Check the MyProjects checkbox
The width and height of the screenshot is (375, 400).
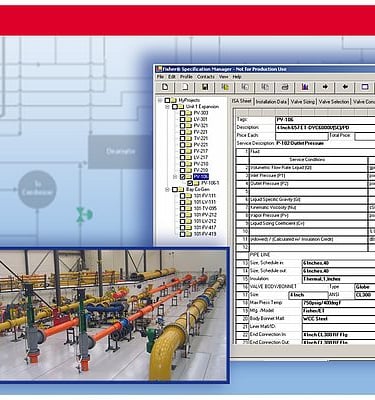pyautogui.click(x=168, y=100)
